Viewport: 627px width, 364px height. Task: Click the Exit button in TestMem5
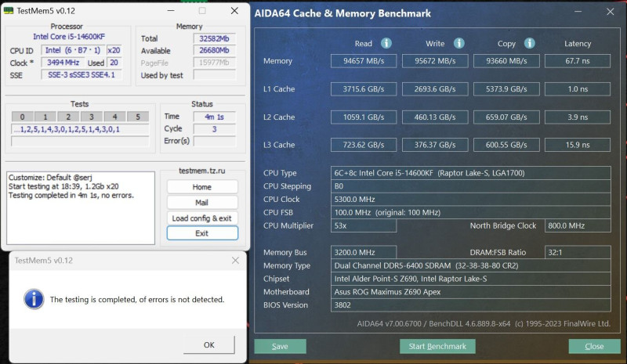pos(202,233)
